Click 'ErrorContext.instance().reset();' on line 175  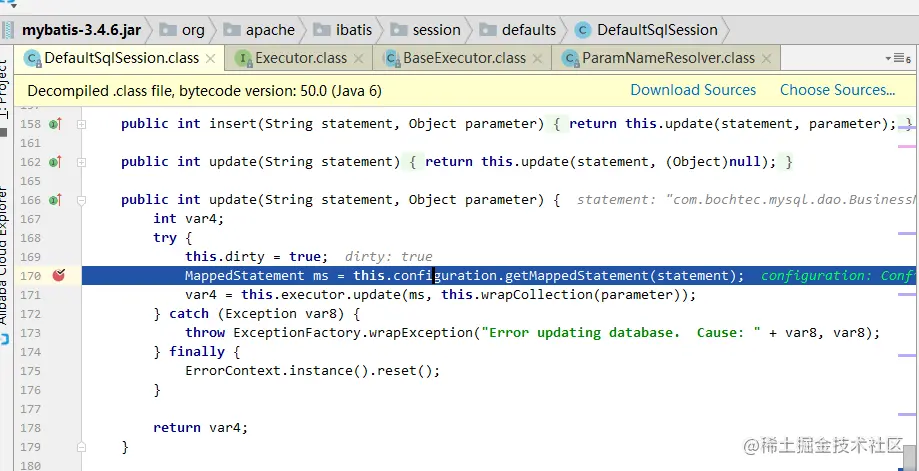(312, 371)
